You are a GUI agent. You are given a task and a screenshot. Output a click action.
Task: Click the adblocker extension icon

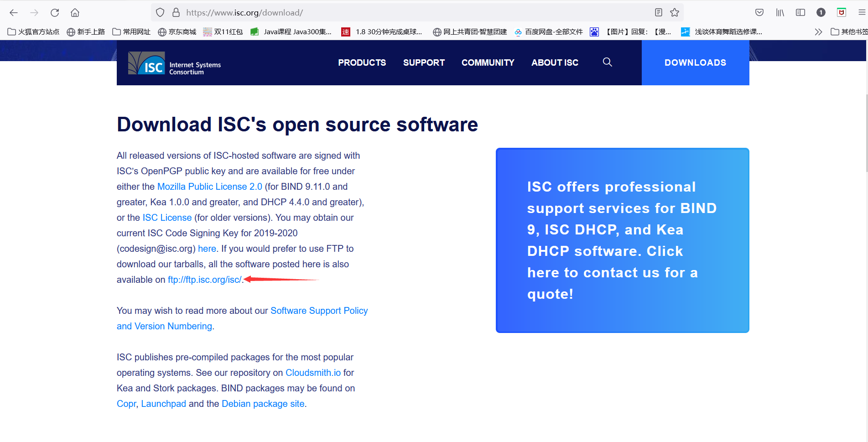pos(841,12)
